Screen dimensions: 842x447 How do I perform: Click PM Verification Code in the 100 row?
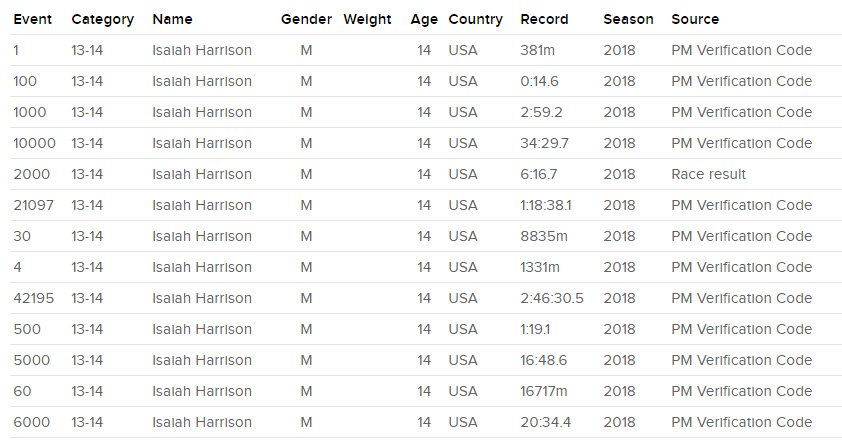coord(742,81)
